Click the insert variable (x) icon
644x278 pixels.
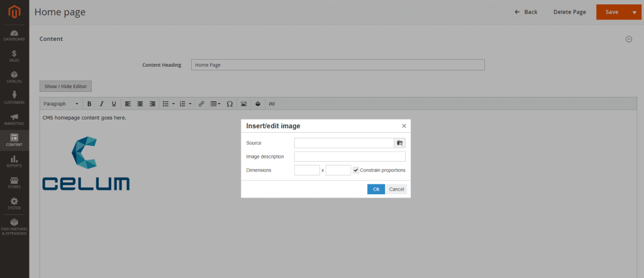272,104
